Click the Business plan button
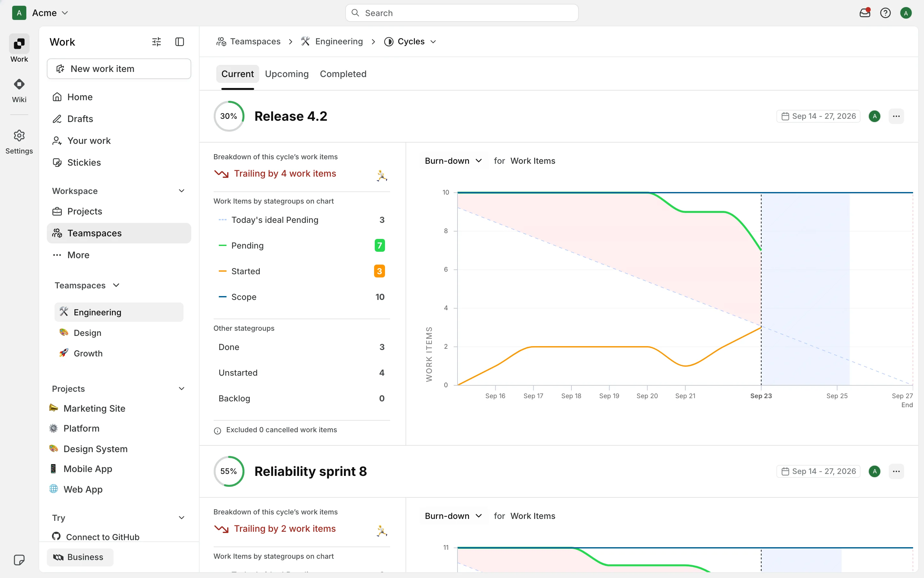The image size is (924, 578). [80, 557]
